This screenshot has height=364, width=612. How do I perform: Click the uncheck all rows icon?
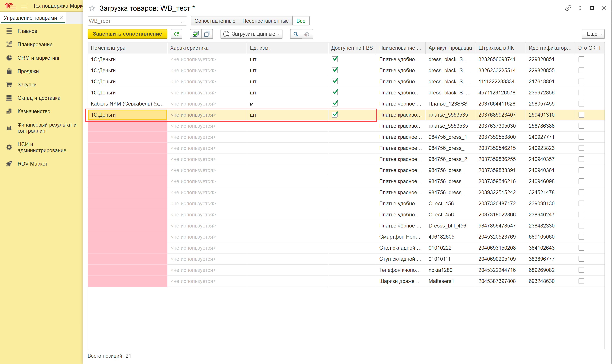tap(207, 34)
